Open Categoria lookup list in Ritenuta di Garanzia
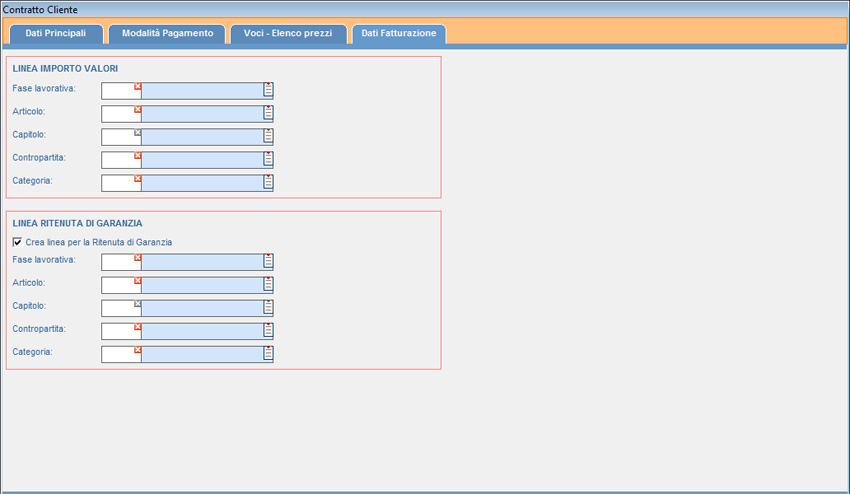Viewport: 850px width, 494px height. [x=268, y=354]
